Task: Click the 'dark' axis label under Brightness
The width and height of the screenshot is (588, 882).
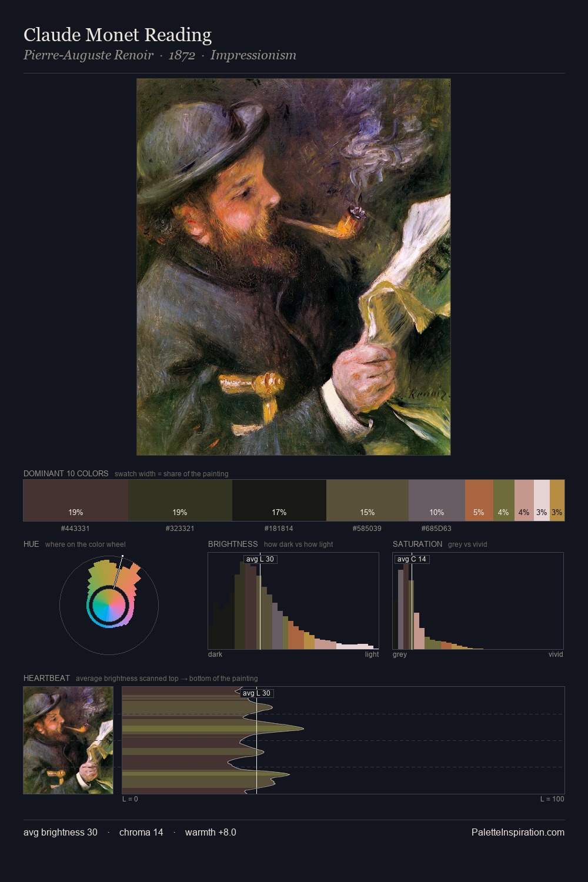Action: [215, 654]
